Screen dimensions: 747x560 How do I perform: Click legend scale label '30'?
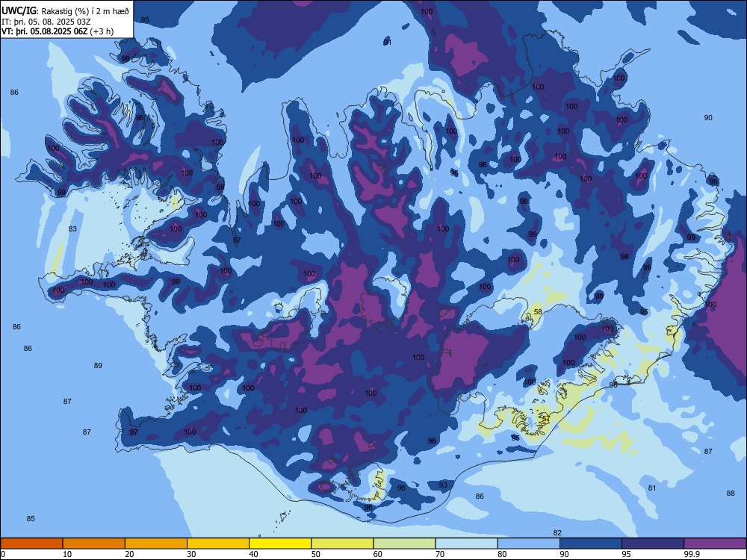click(x=191, y=554)
